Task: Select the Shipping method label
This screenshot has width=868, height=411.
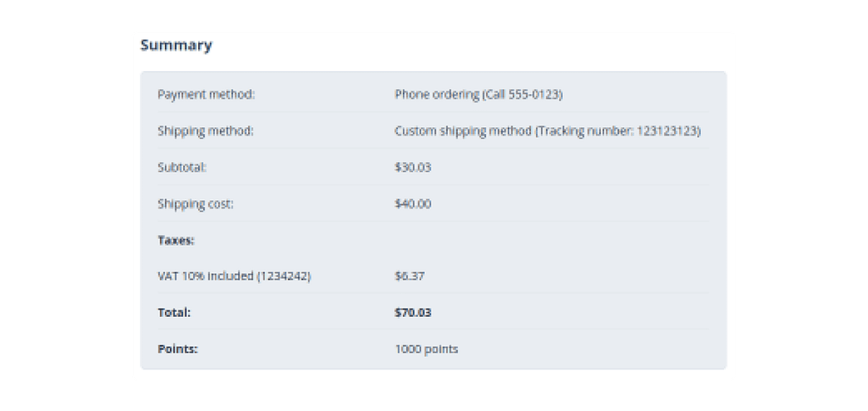Action: tap(206, 131)
